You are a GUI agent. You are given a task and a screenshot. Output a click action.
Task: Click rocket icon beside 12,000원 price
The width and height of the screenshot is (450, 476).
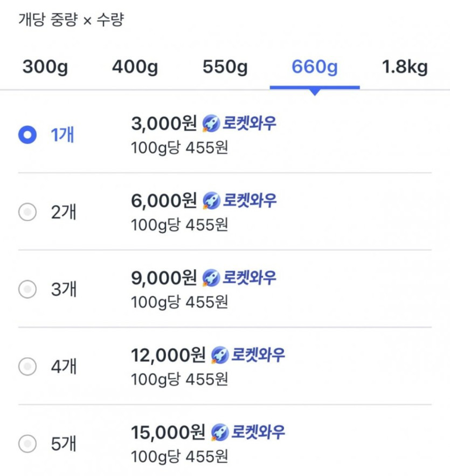[x=219, y=355]
